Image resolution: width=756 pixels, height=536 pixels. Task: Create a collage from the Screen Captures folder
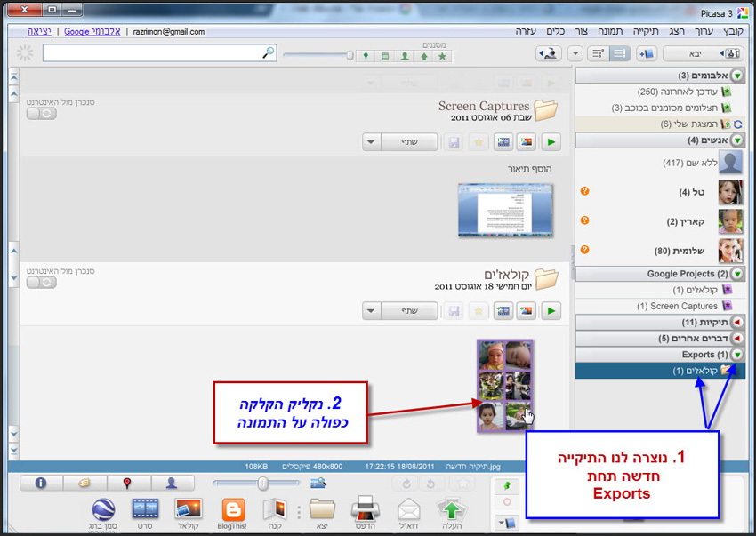pyautogui.click(x=527, y=141)
